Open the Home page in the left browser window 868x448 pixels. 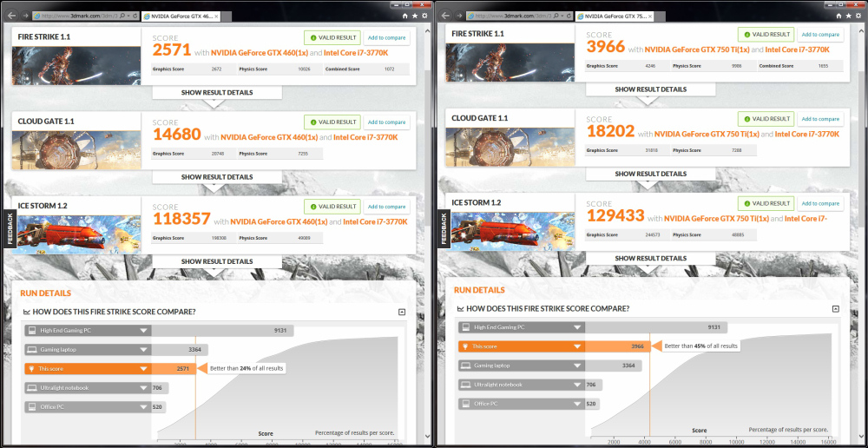(405, 16)
